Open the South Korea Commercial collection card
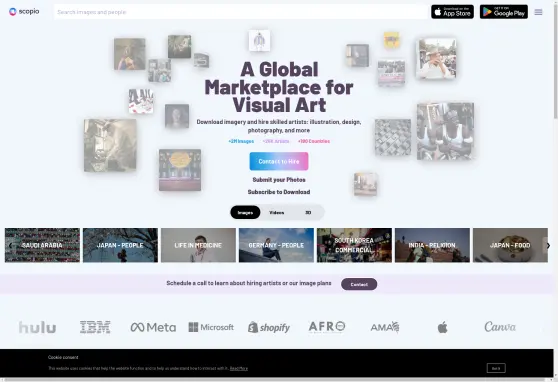The image size is (558, 382). pyautogui.click(x=354, y=245)
